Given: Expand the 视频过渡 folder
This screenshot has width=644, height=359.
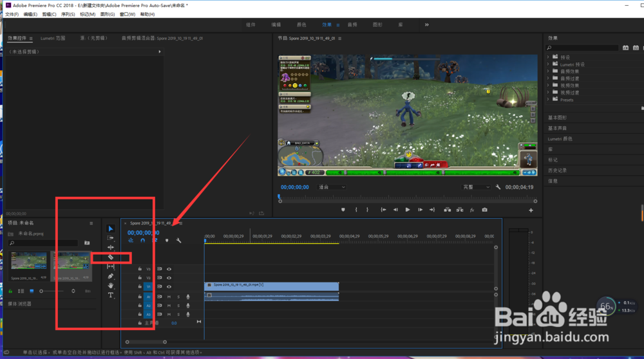Looking at the screenshot, I should pyautogui.click(x=548, y=92).
